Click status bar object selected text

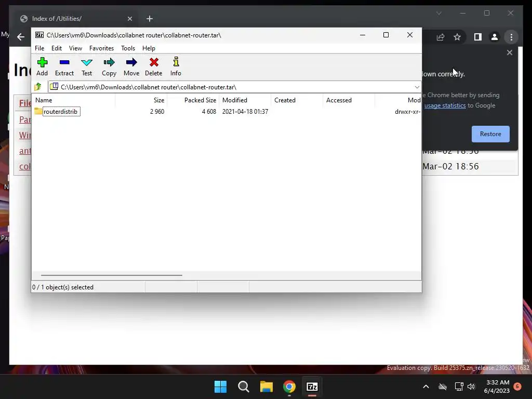[63, 287]
